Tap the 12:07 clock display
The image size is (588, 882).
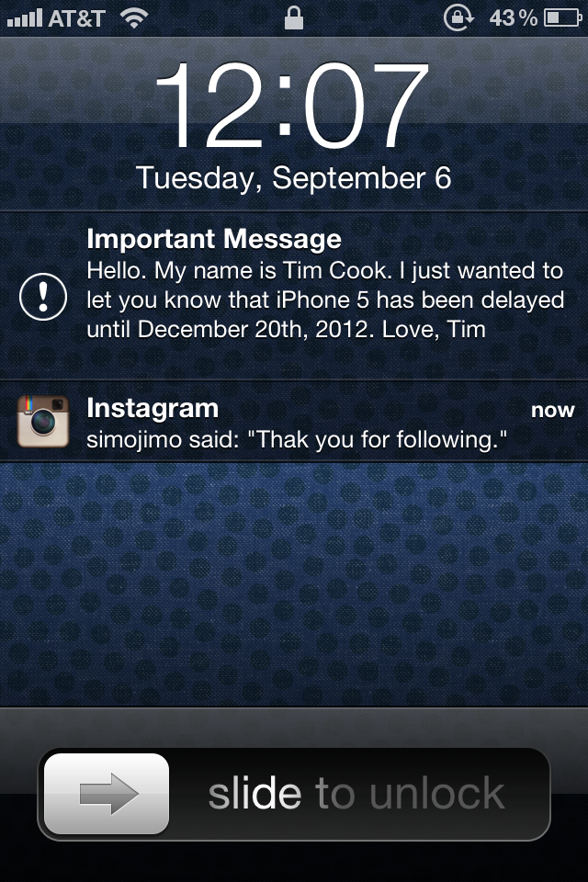tap(292, 105)
